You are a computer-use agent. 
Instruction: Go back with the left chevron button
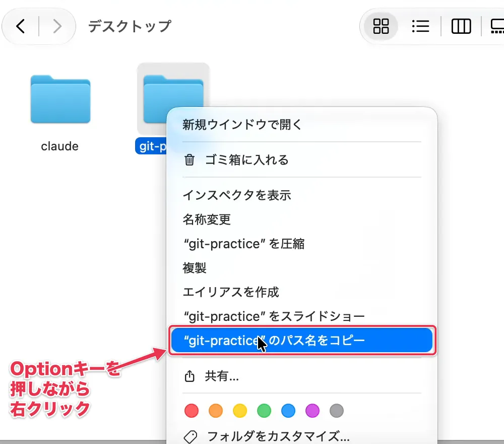(x=21, y=26)
